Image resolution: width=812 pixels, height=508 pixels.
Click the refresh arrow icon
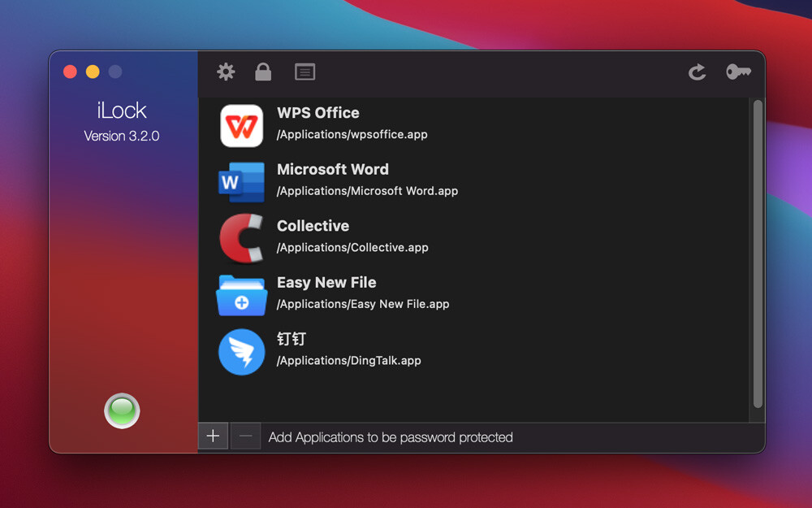(x=697, y=72)
